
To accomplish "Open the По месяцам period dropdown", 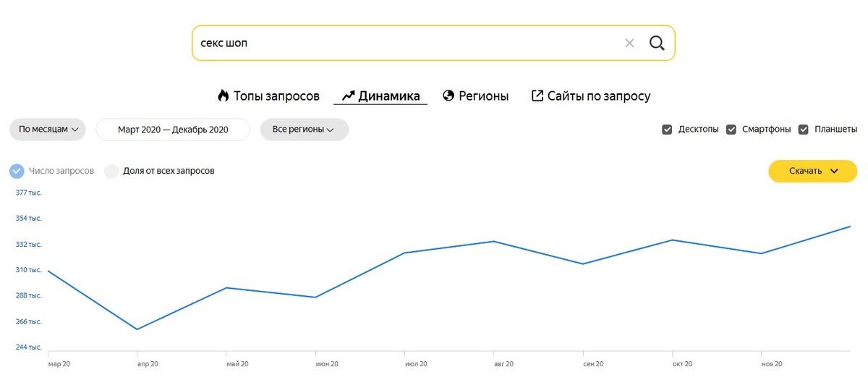I will (x=48, y=130).
